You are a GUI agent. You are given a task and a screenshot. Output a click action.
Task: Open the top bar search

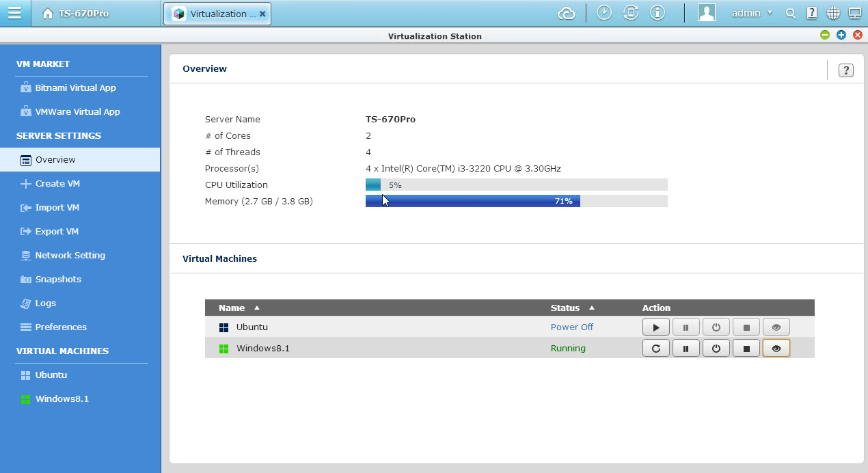pos(791,13)
